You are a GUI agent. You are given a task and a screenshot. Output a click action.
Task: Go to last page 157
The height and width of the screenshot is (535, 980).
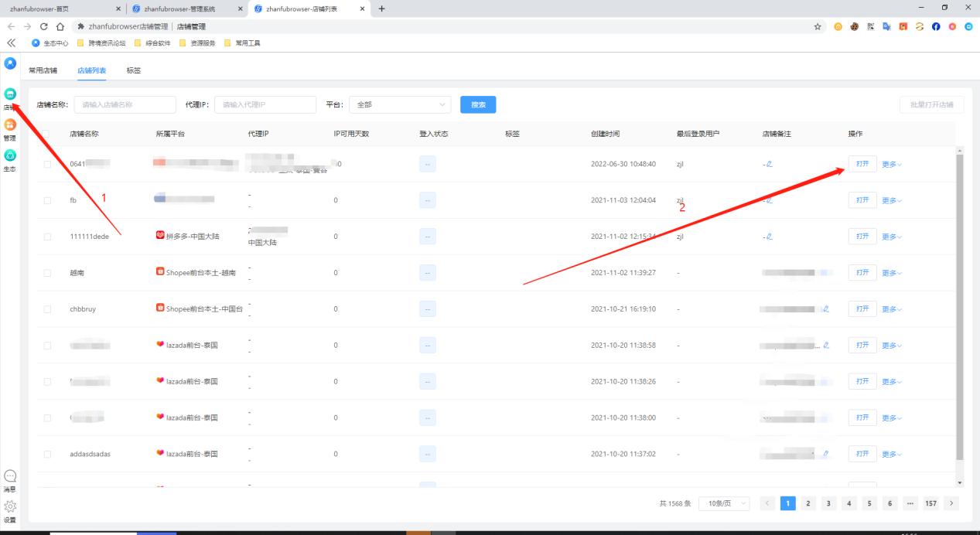click(930, 503)
